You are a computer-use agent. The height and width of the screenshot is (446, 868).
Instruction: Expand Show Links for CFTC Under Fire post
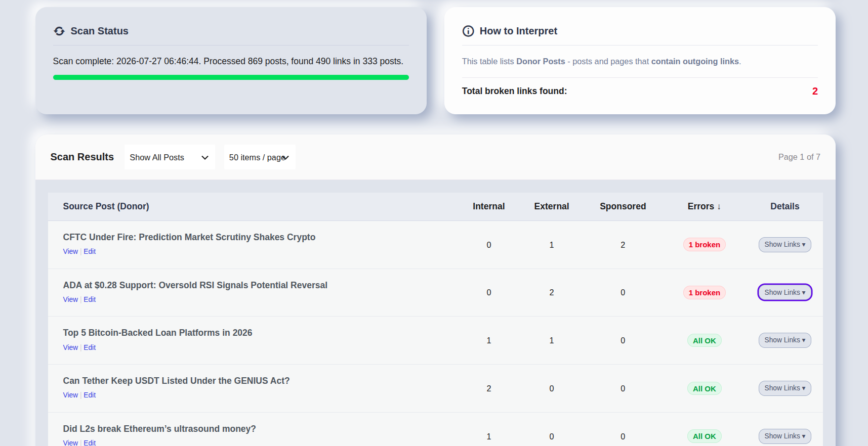tap(784, 245)
